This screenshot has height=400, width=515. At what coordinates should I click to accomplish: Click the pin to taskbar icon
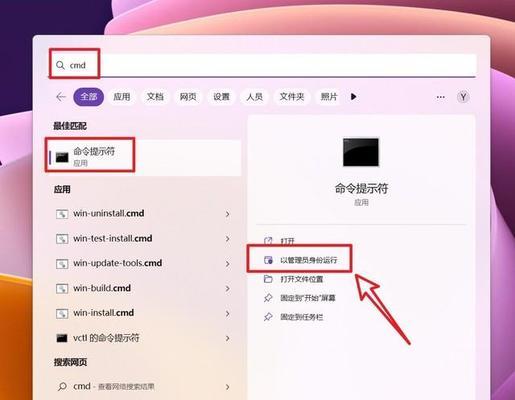click(x=268, y=317)
